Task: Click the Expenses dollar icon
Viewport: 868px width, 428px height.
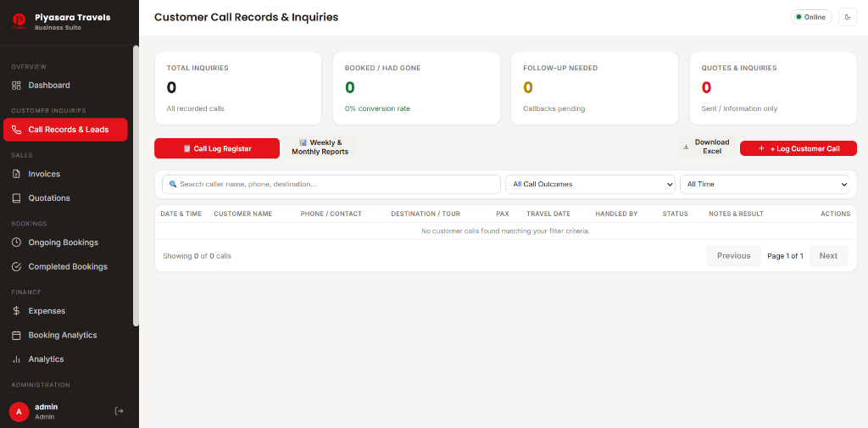Action: 17,311
